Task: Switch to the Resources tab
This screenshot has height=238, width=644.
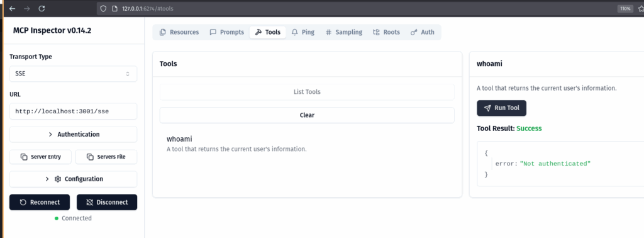Action: pyautogui.click(x=179, y=32)
